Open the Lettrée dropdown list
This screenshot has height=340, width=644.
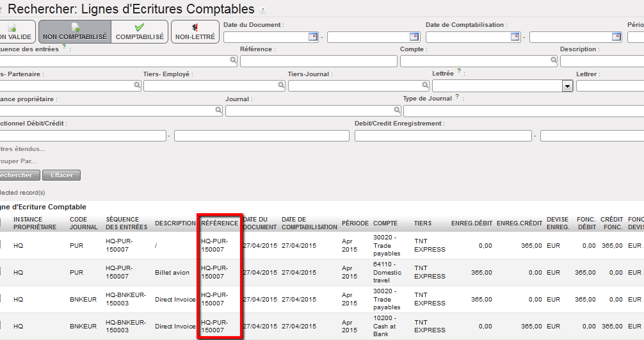click(x=567, y=86)
